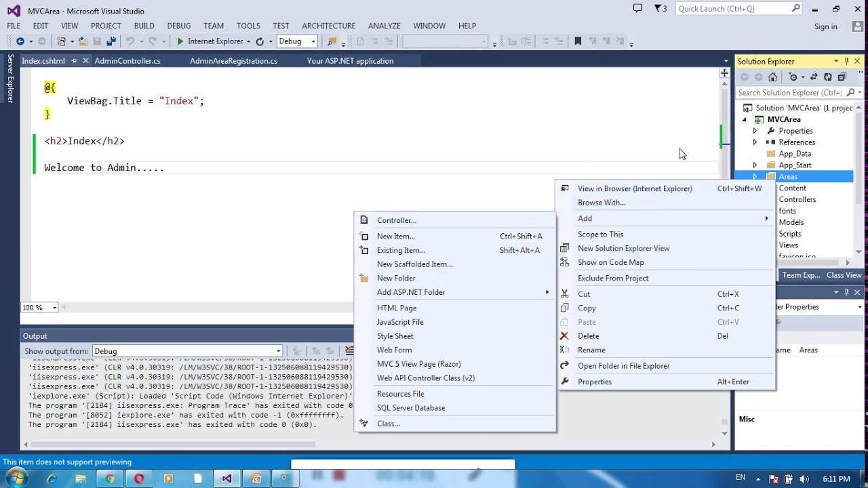
Task: Select the Controllers folder in Solution Explorer
Action: click(797, 199)
